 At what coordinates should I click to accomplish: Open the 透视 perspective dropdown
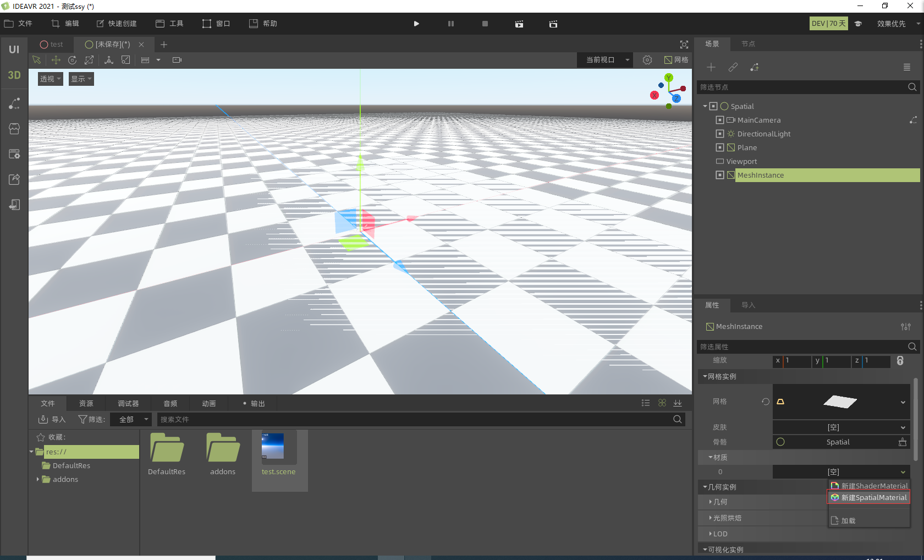pos(50,79)
